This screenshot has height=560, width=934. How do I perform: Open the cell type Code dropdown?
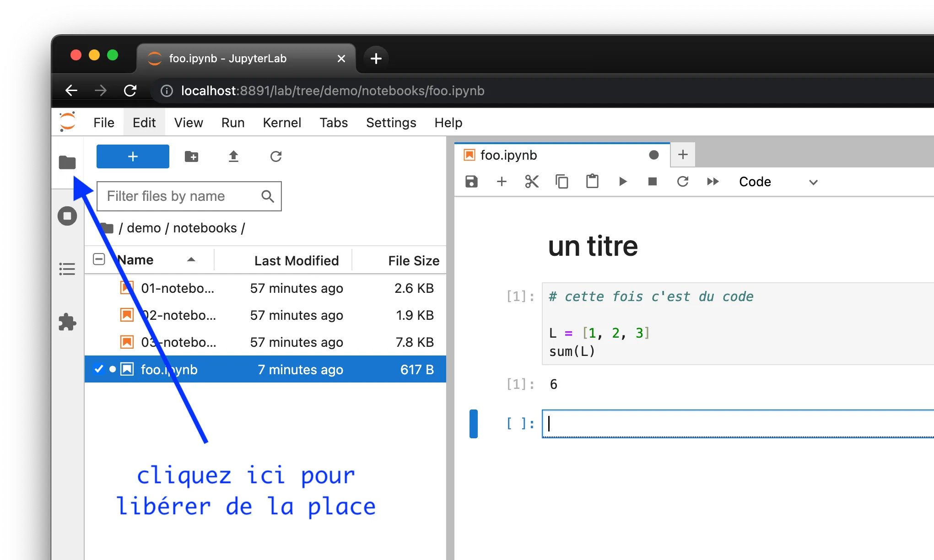click(x=777, y=182)
